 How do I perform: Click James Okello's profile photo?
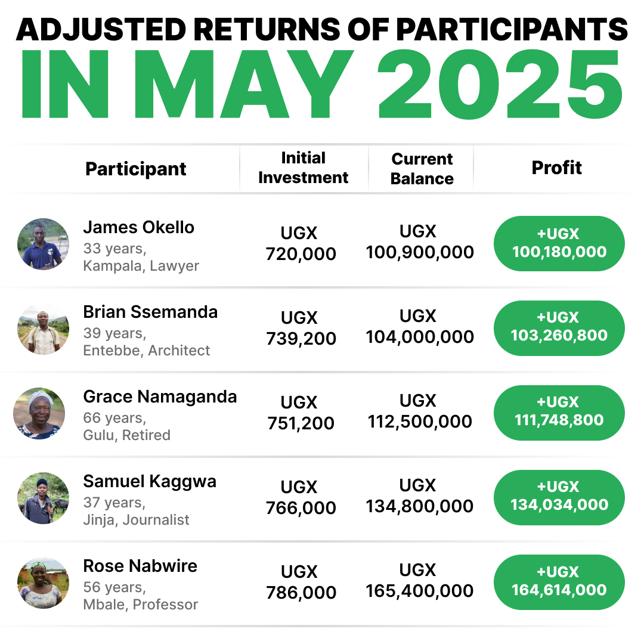tap(43, 244)
